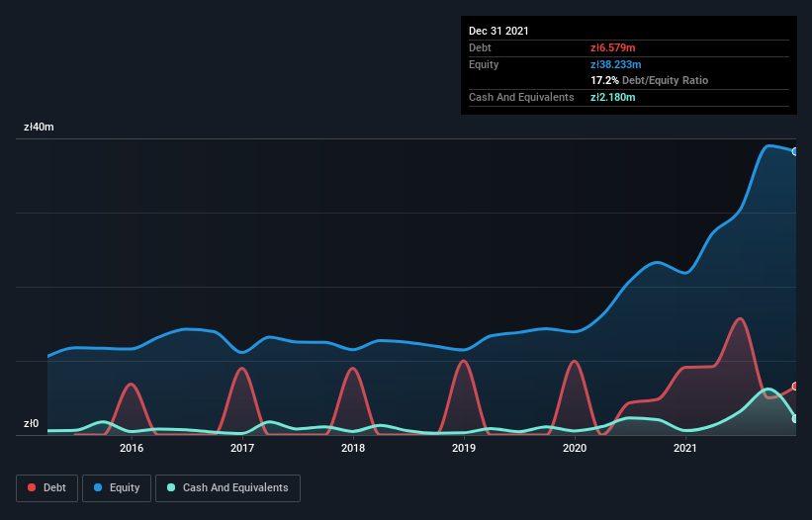Click the Debt label in tooltip

[x=480, y=47]
